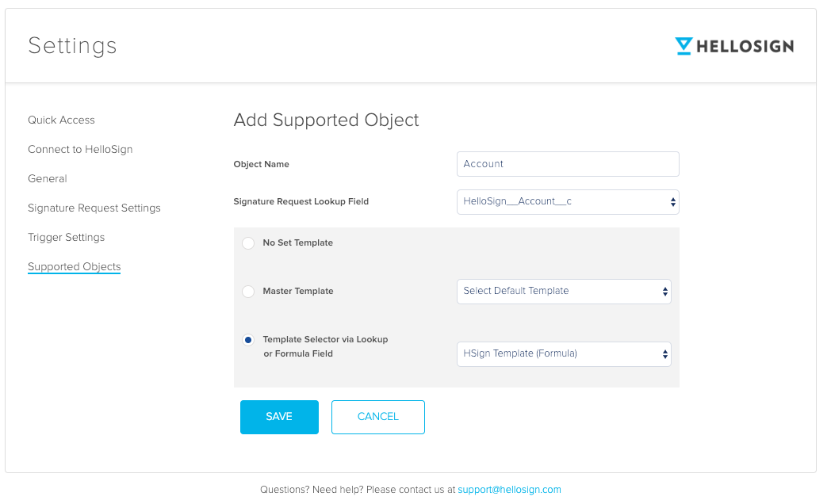Select the No Set Template radio button
This screenshot has width=831, height=504.
click(248, 243)
